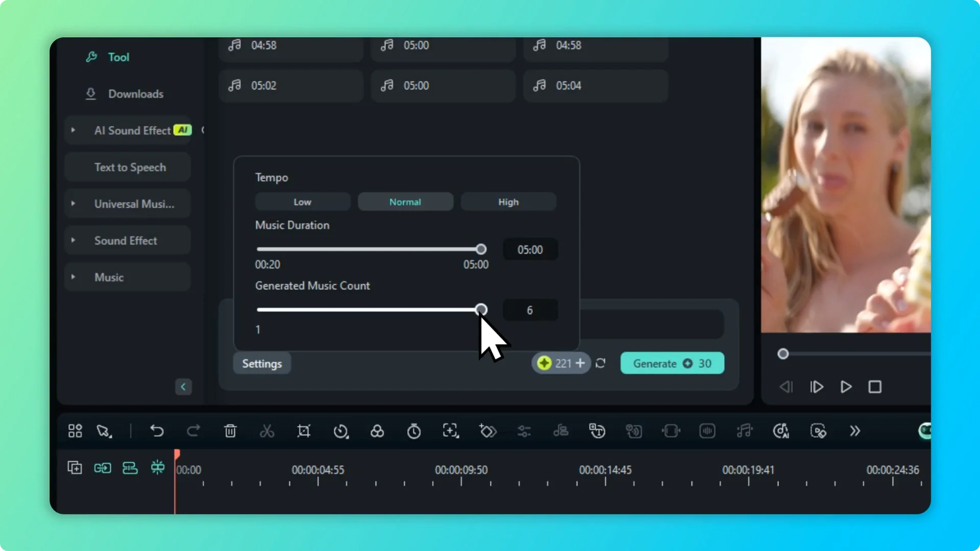Select the 05:02 music track
This screenshot has height=551, width=980.
[x=291, y=86]
